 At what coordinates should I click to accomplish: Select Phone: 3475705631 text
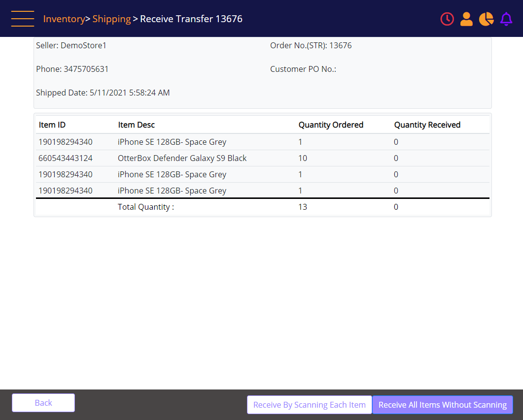[72, 69]
